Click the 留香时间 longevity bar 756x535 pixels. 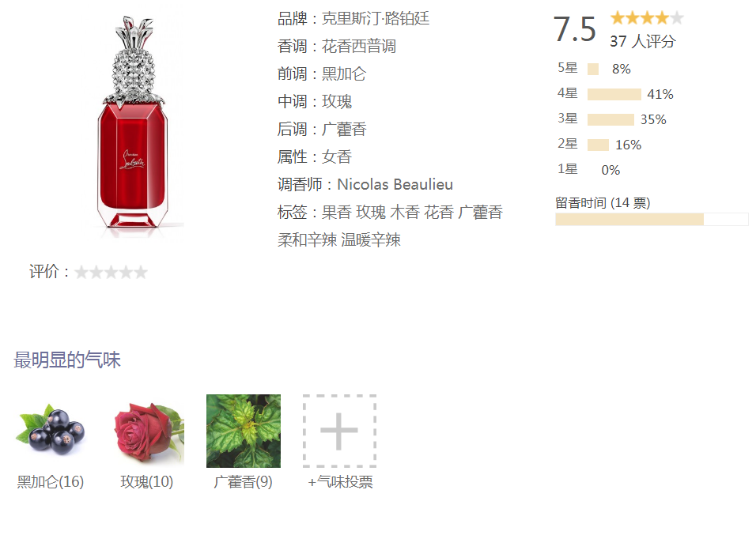click(x=652, y=220)
